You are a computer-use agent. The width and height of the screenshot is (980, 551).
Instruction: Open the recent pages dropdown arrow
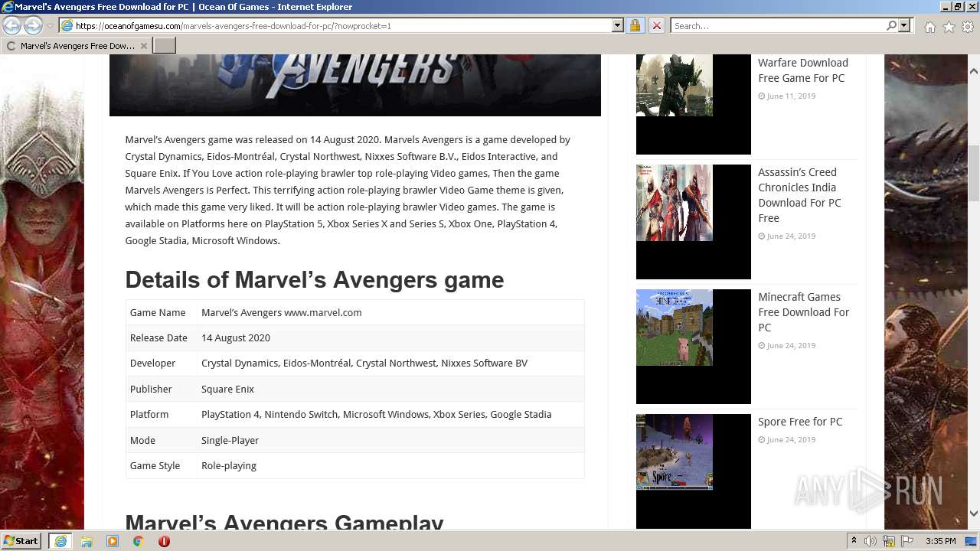[50, 26]
